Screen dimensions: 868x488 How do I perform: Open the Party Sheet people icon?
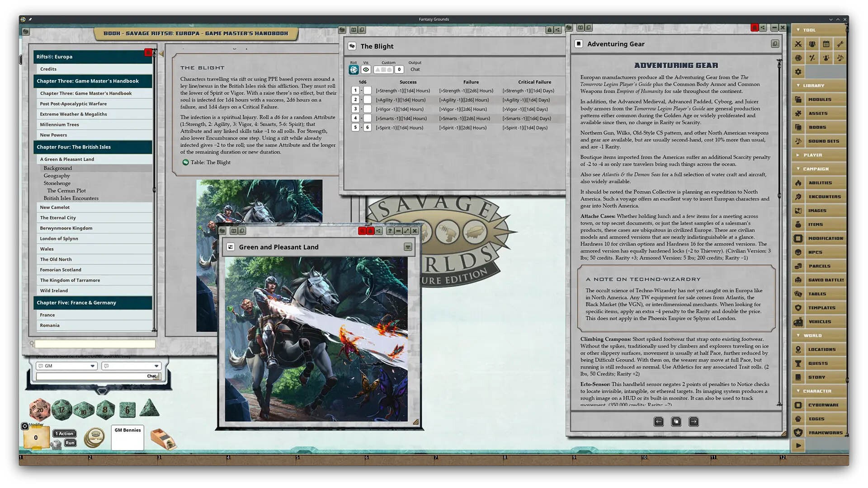point(812,44)
